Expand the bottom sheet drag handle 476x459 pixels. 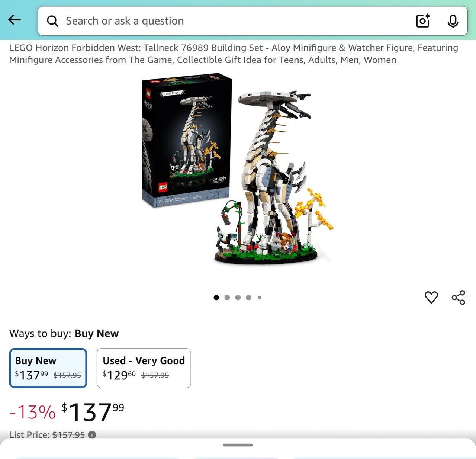point(238,445)
